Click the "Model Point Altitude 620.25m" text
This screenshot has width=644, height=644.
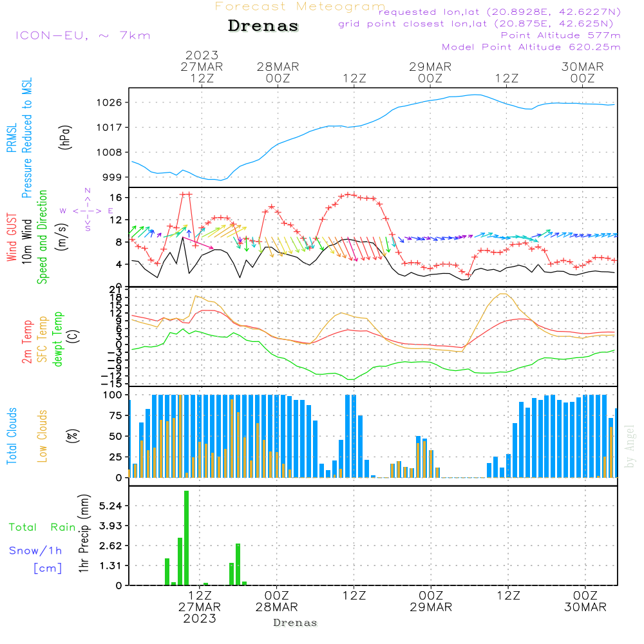tap(531, 47)
